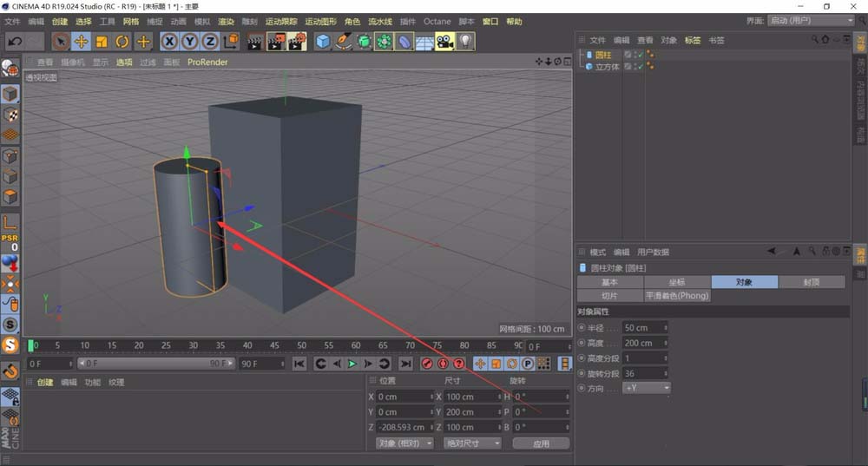
Task: Click the position Z -208.593 cm field
Action: [x=404, y=427]
